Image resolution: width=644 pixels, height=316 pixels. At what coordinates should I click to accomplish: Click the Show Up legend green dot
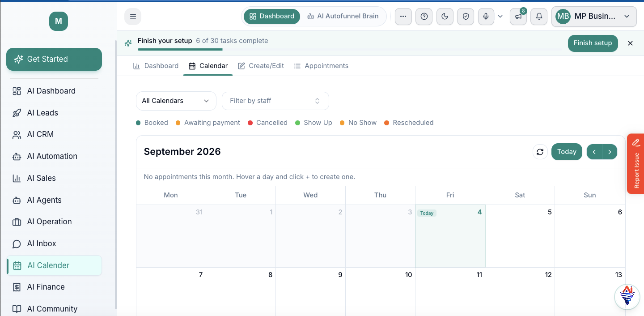298,123
